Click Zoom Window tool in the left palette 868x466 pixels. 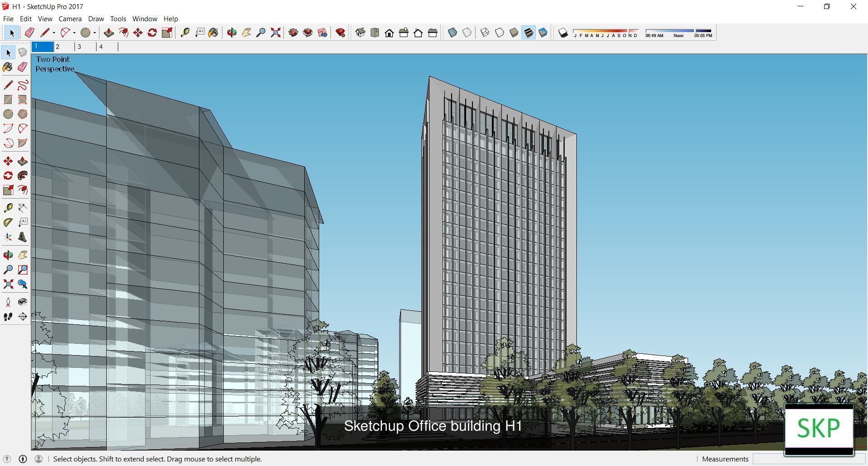click(x=23, y=270)
